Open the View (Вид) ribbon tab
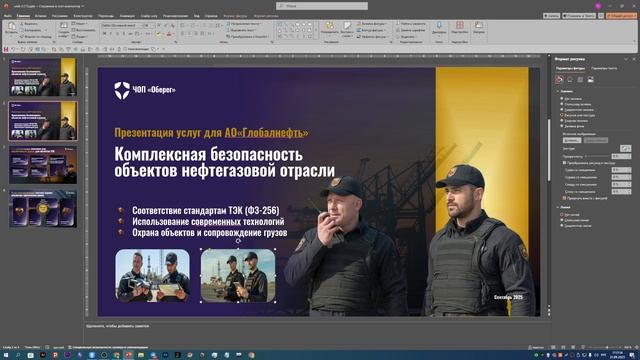This screenshot has height=360, width=640. tap(197, 16)
